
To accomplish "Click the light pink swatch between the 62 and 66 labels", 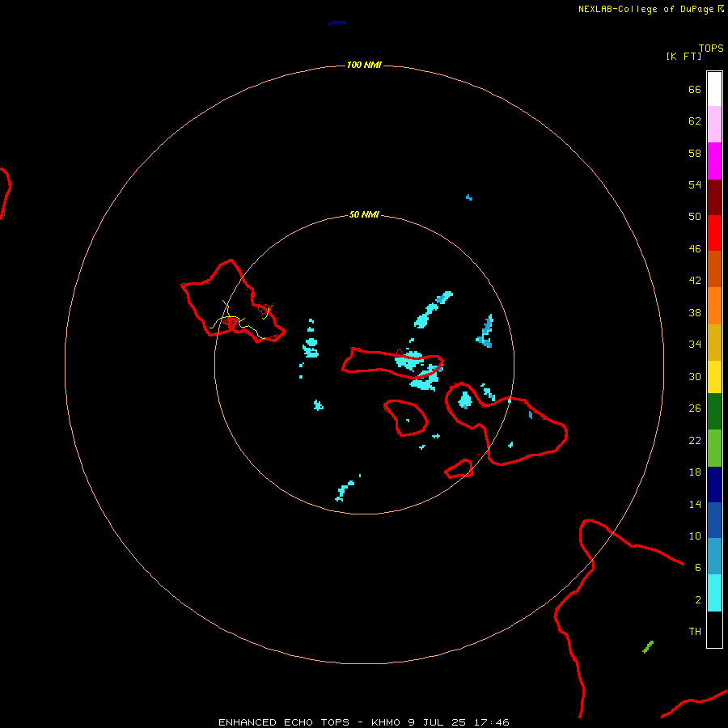I will point(714,125).
